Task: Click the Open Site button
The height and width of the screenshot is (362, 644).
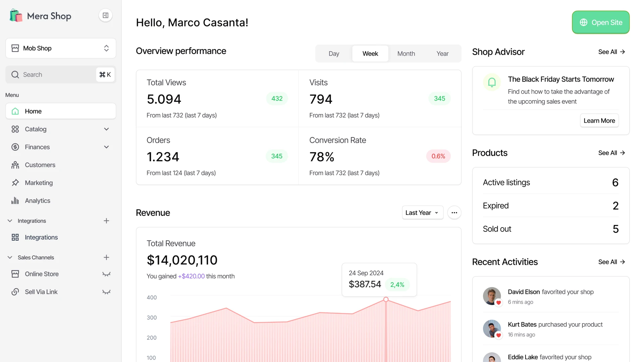Action: click(600, 22)
